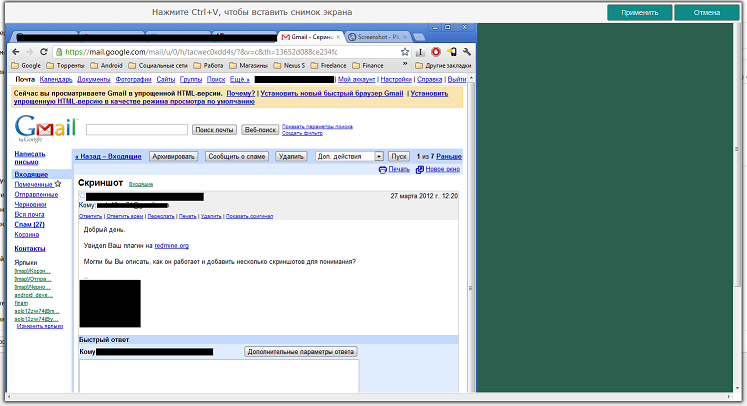Open Фотографии in top navigation
Image resolution: width=747 pixels, height=406 pixels.
tap(133, 80)
